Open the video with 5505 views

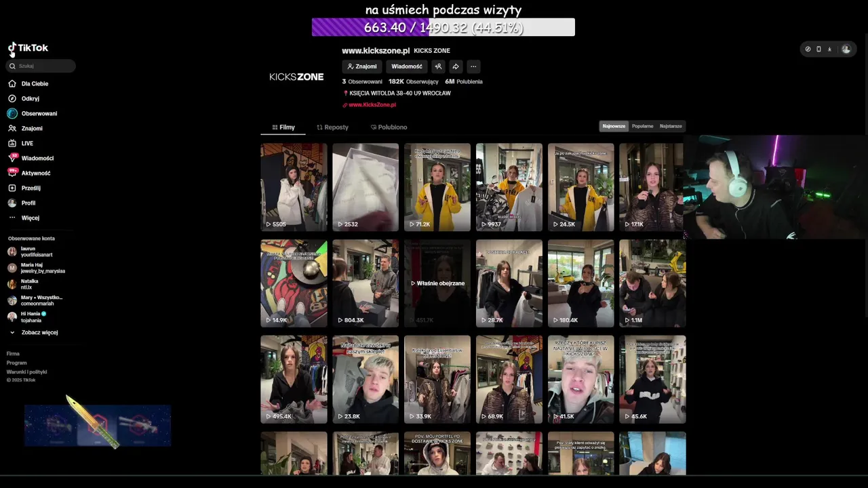point(294,187)
